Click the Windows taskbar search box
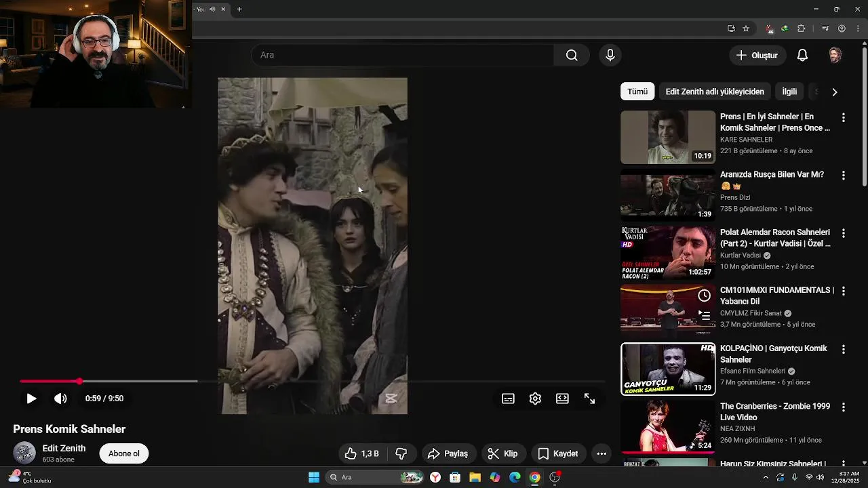Viewport: 868px width, 488px height. tap(376, 477)
